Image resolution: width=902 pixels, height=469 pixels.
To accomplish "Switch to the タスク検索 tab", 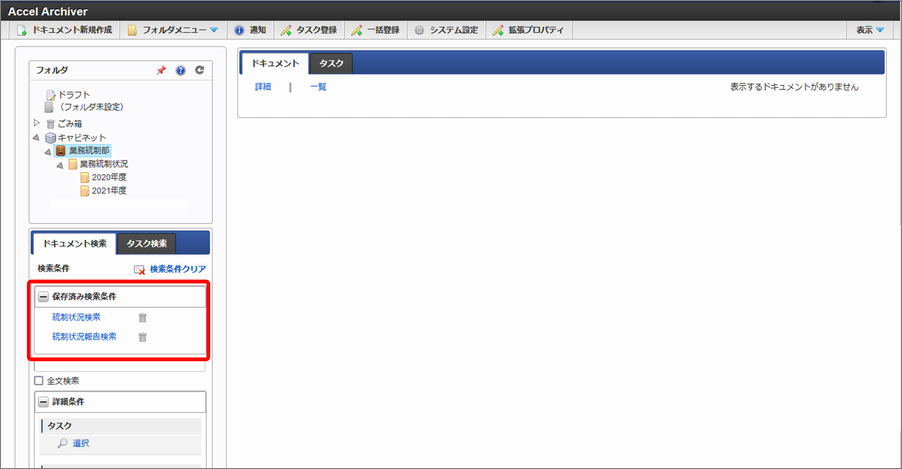I will pos(147,243).
